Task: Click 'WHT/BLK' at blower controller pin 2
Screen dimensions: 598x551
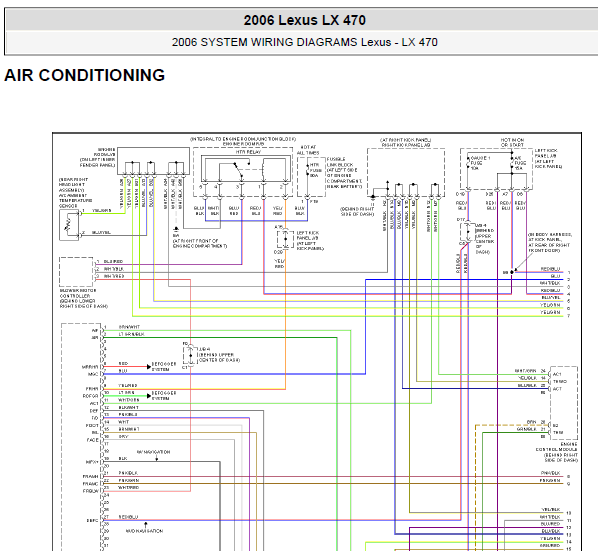Action: 114,269
